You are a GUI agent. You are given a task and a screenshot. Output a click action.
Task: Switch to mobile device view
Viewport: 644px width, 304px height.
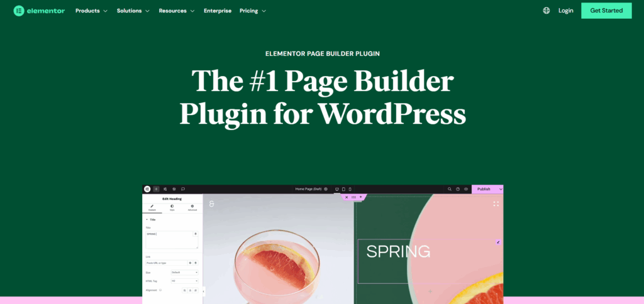(x=350, y=189)
